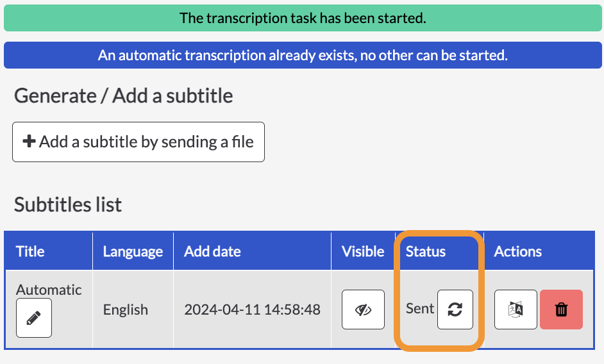Toggle subtitle visibility with the crossed-eye button
Image resolution: width=604 pixels, height=364 pixels.
pyautogui.click(x=363, y=310)
